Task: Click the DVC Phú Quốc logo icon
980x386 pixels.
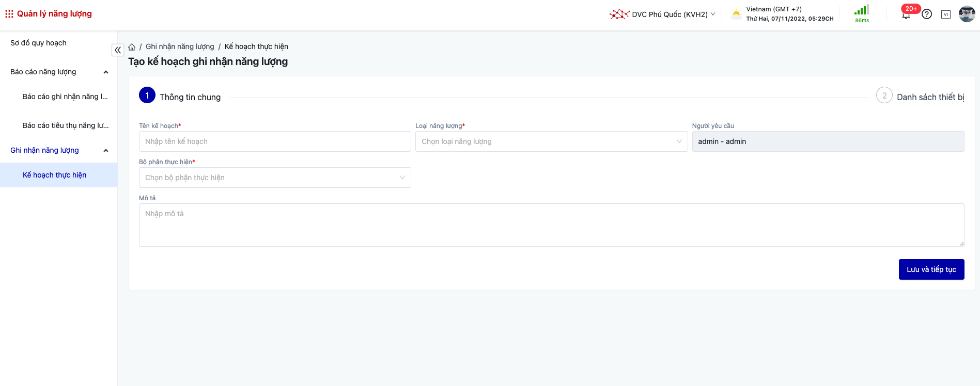Action: click(619, 14)
